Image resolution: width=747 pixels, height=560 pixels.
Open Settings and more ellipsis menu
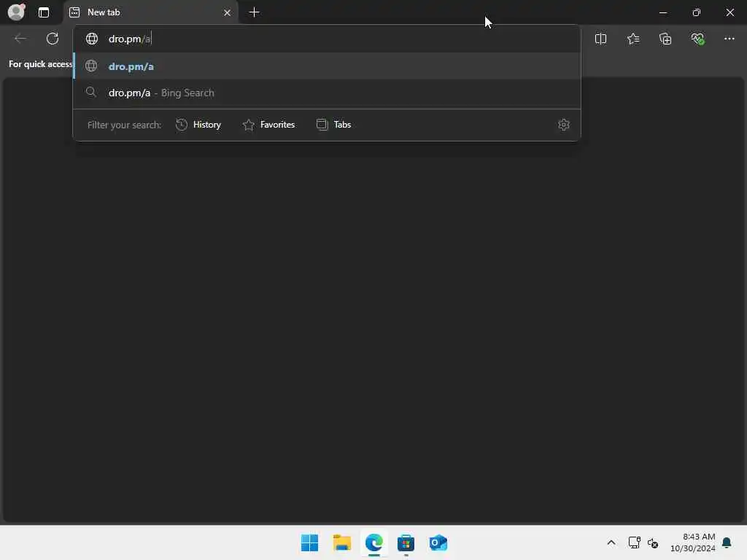[x=729, y=39]
